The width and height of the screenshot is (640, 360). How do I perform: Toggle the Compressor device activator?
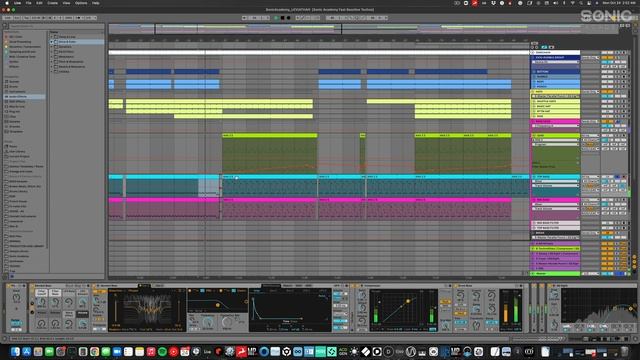pos(356,286)
